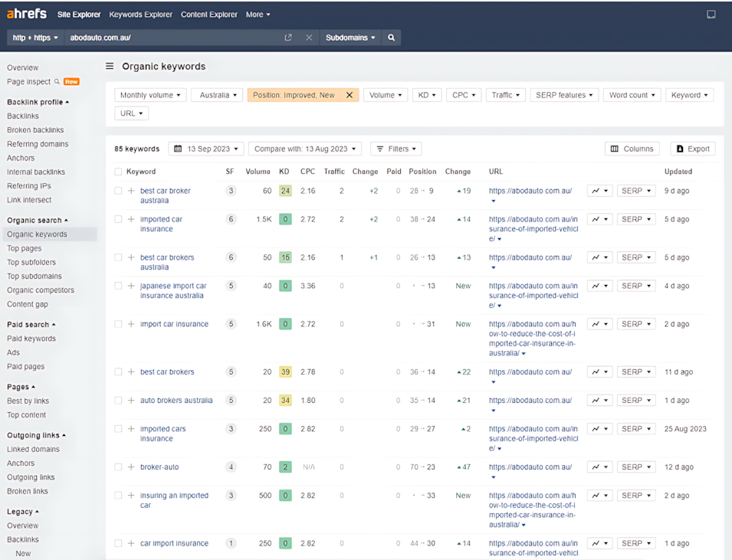Viewport: 732px width, 560px height.
Task: Open the URL in new tab icon
Action: (288, 38)
